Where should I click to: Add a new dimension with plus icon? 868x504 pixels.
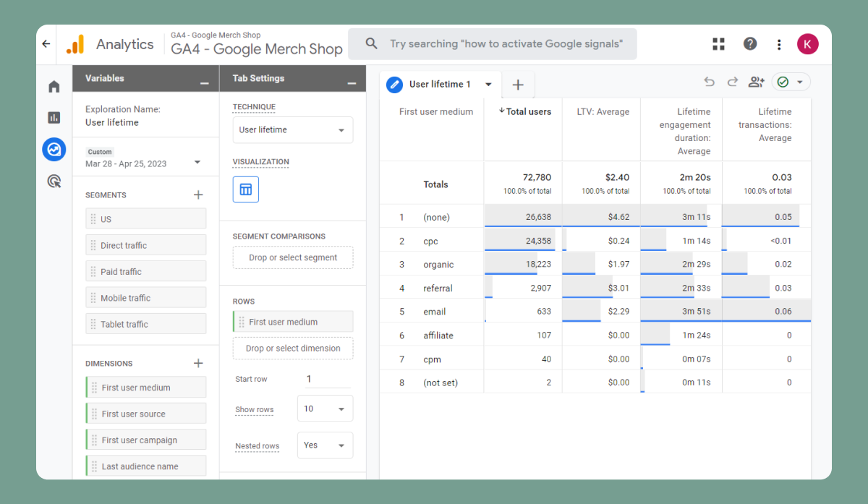click(198, 363)
